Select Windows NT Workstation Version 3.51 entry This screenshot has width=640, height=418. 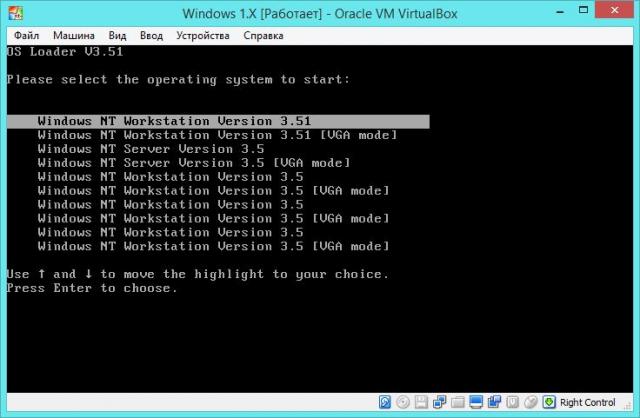[x=218, y=121]
